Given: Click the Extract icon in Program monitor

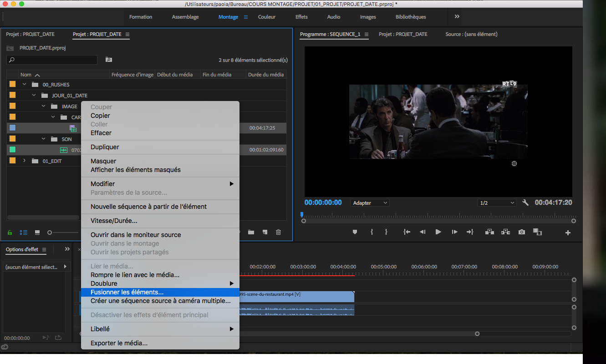Looking at the screenshot, I should click(x=505, y=232).
